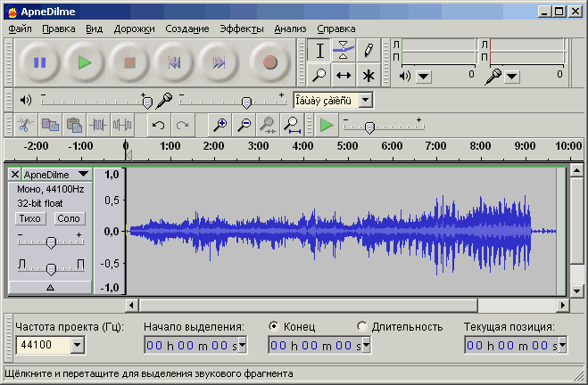Click the Paste clipboard icon
Viewport: 588px width, 385px height.
[74, 125]
